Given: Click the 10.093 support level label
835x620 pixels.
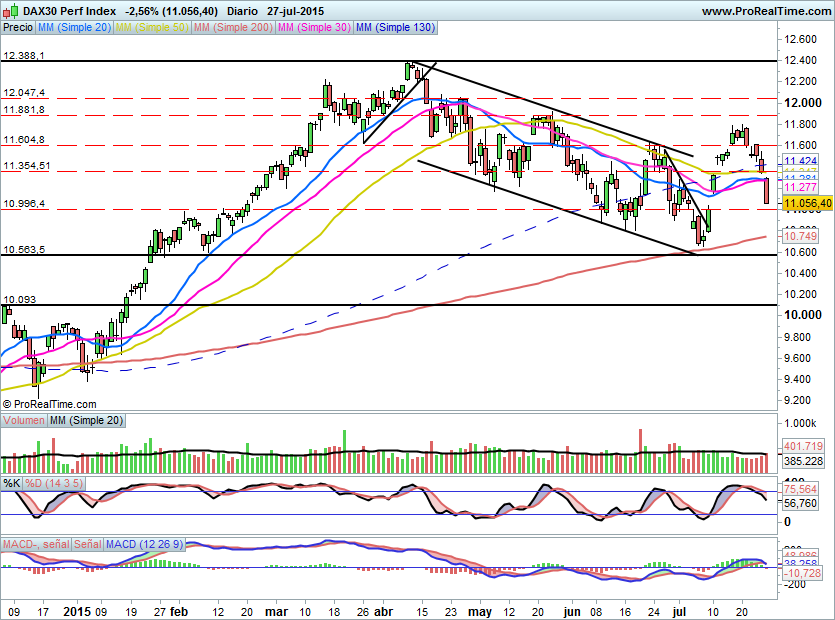Looking at the screenshot, I should click(20, 299).
